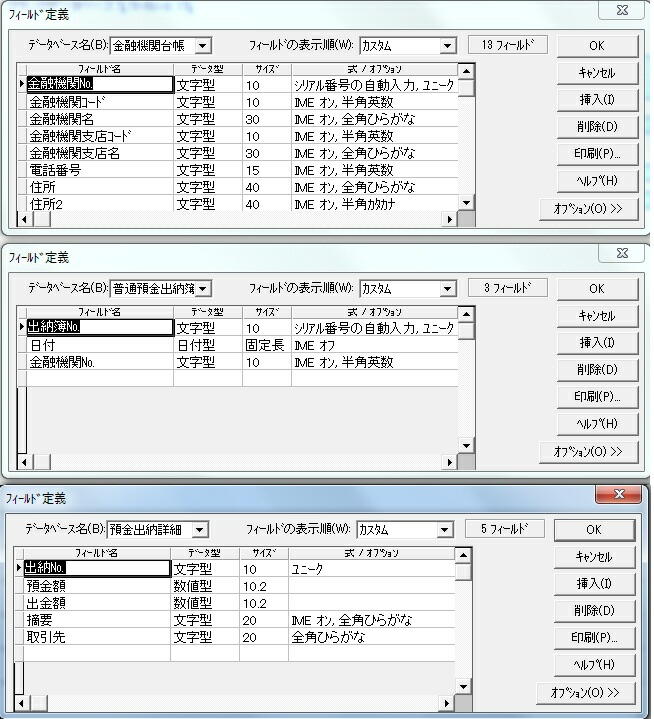Open field display order dropdown in 金融機関台帳 dialog
Screen dimensions: 654x719
(x=447, y=46)
